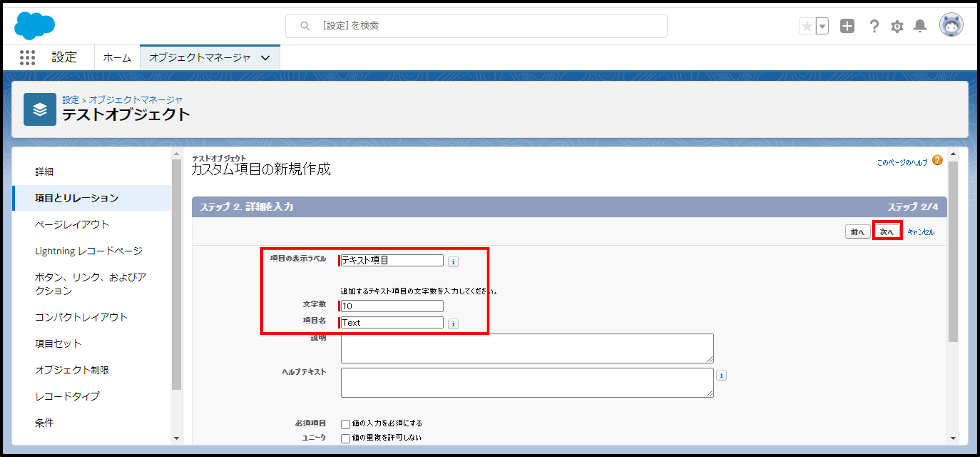
Task: Switch to the ホーム tab
Action: coord(117,58)
